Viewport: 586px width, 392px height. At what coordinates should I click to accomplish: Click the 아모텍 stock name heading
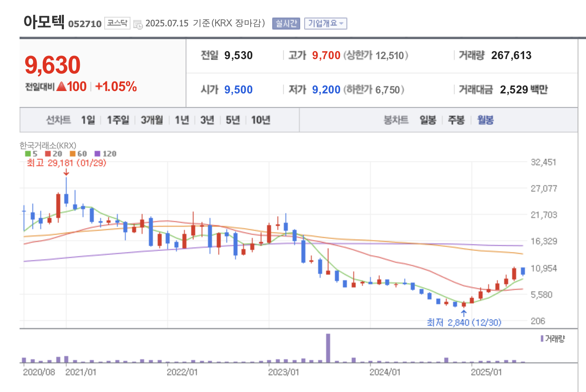44,22
